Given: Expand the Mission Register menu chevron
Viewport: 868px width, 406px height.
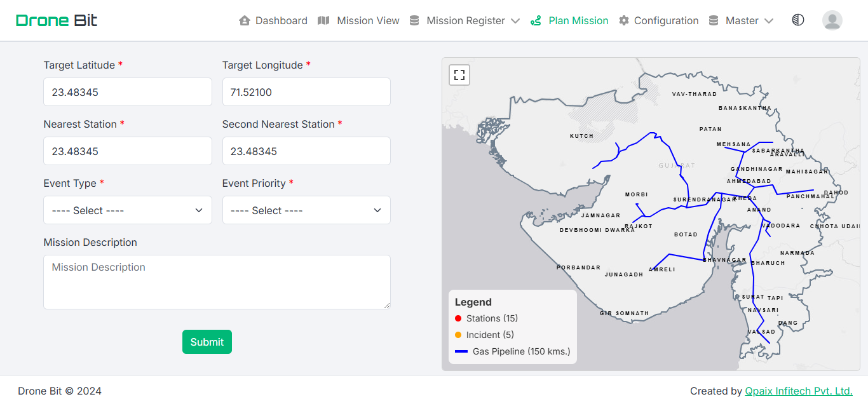Looking at the screenshot, I should [x=515, y=21].
